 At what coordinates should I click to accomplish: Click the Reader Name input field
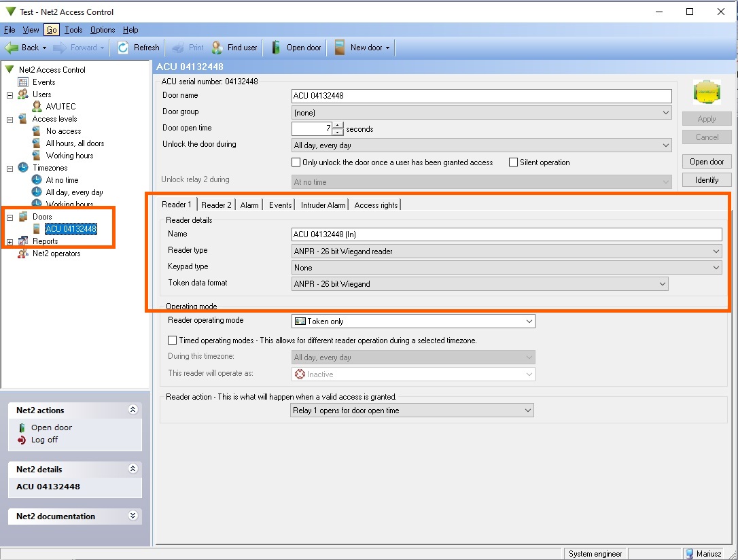506,234
